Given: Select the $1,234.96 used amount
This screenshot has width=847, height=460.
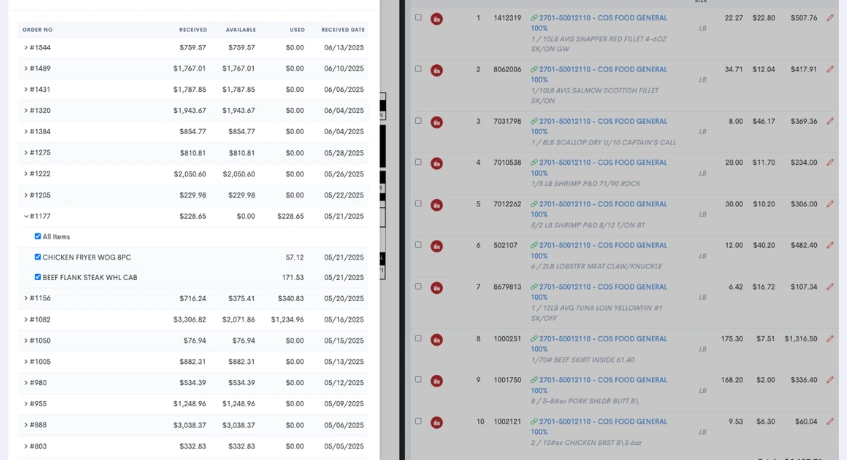Looking at the screenshot, I should point(287,320).
